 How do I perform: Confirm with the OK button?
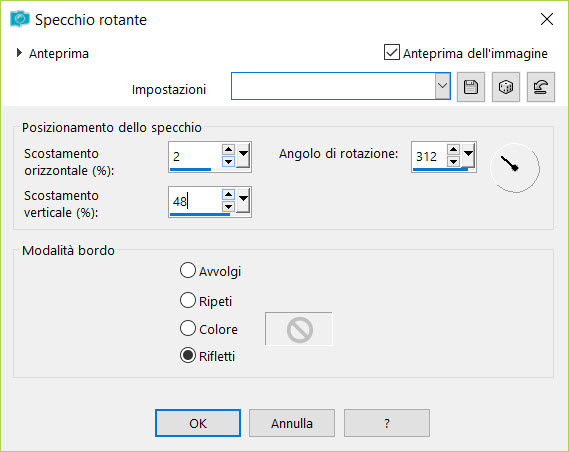click(198, 423)
